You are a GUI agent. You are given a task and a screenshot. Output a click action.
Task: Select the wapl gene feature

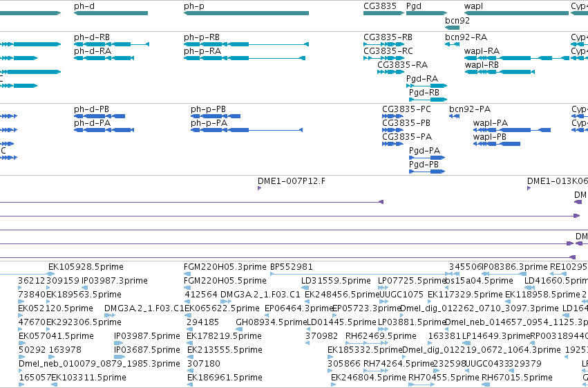tap(516, 13)
